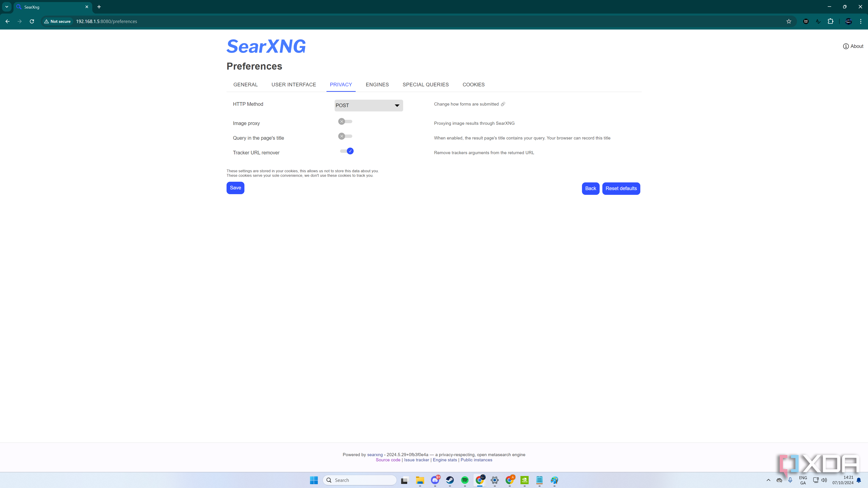The image size is (868, 488).
Task: Open the notification bell
Action: point(859,481)
